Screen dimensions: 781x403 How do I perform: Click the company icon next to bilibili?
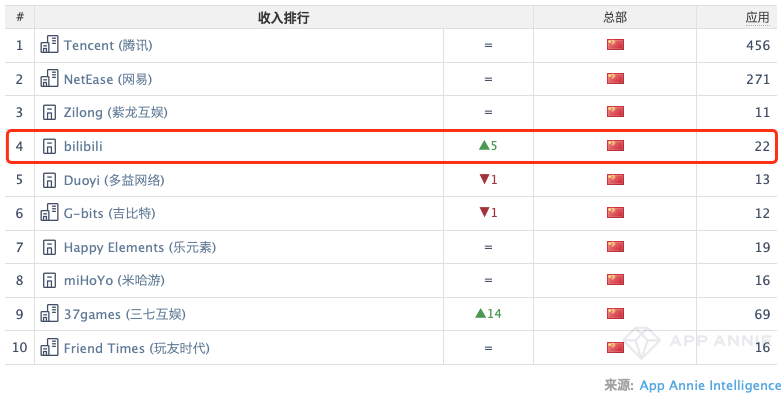[49, 146]
